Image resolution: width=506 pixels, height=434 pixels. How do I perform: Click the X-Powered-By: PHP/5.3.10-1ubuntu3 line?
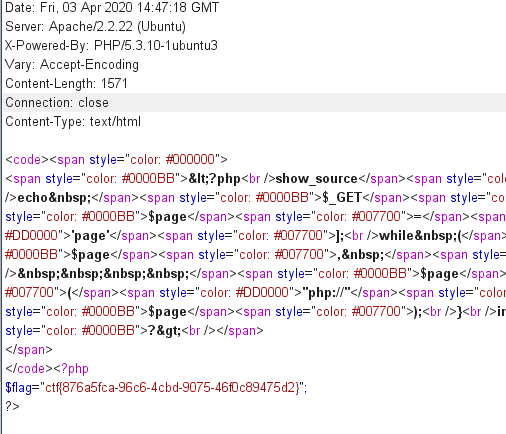(x=111, y=45)
